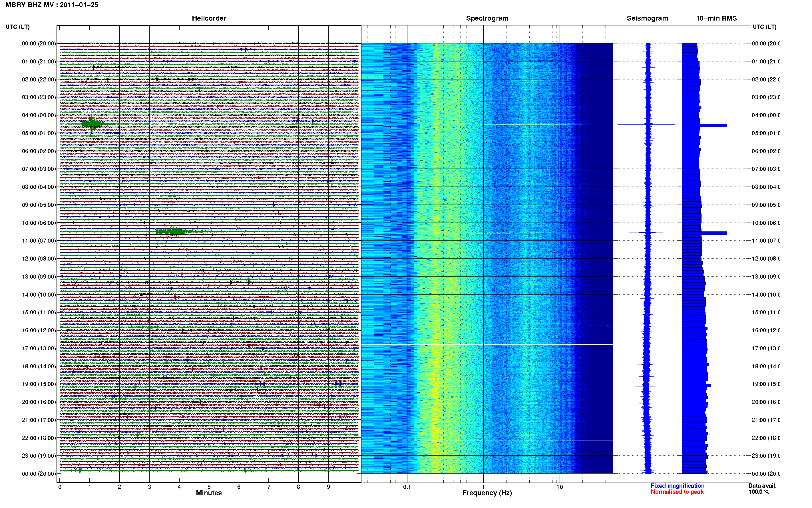Click the left time label 01:00 (21:00)
The width and height of the screenshot is (812, 508).
click(x=39, y=61)
